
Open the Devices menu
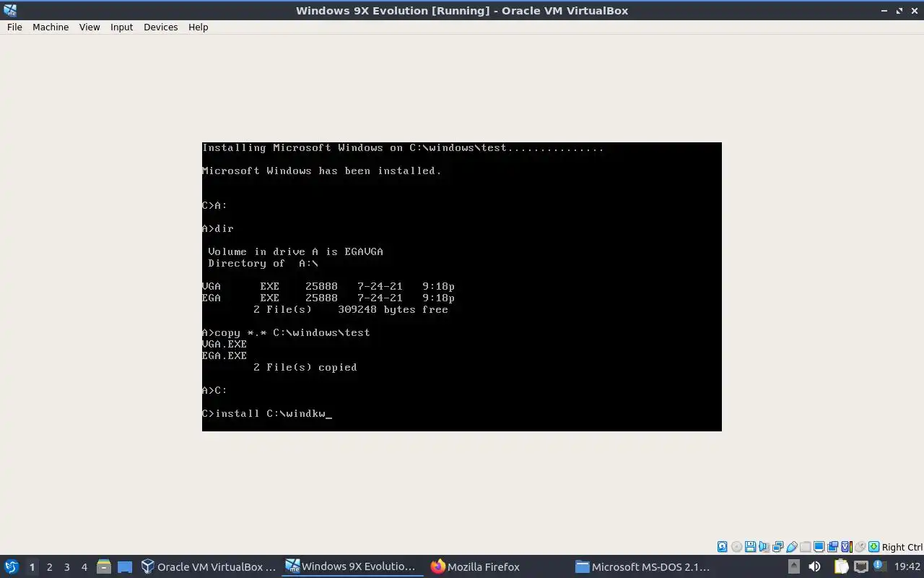pyautogui.click(x=160, y=27)
